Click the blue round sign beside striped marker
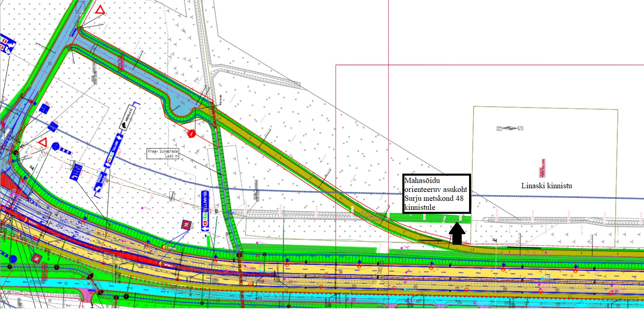 coord(56,146)
